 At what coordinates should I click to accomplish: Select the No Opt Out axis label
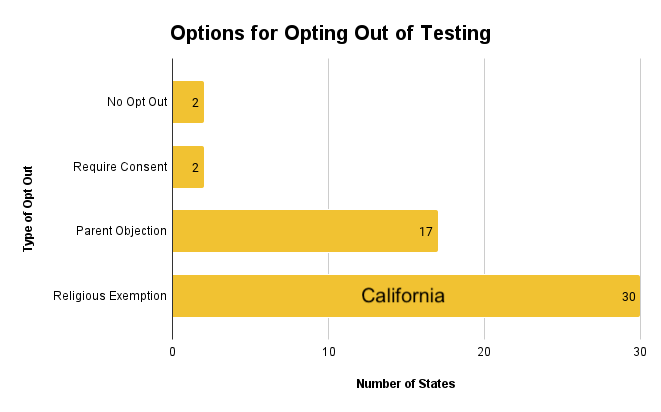[137, 102]
